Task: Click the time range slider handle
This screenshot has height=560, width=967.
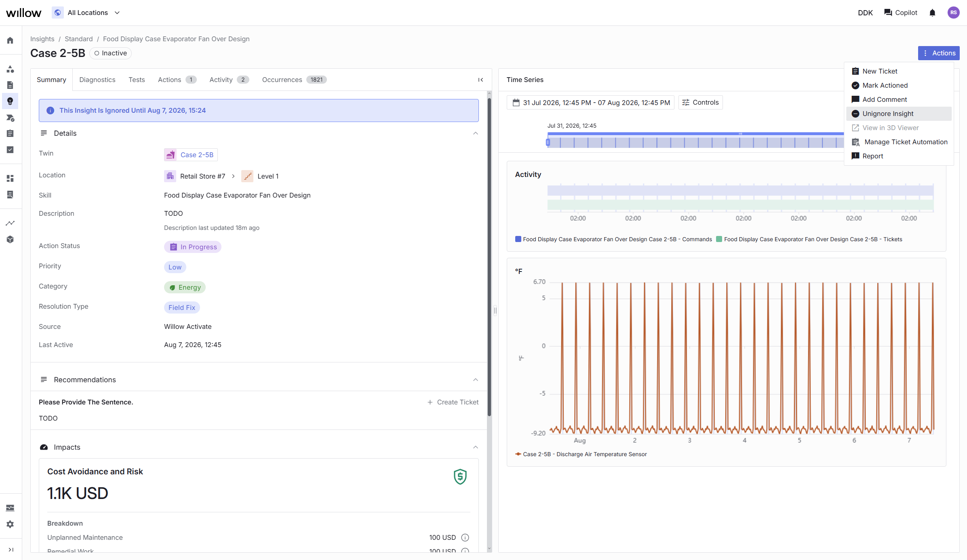Action: [548, 142]
